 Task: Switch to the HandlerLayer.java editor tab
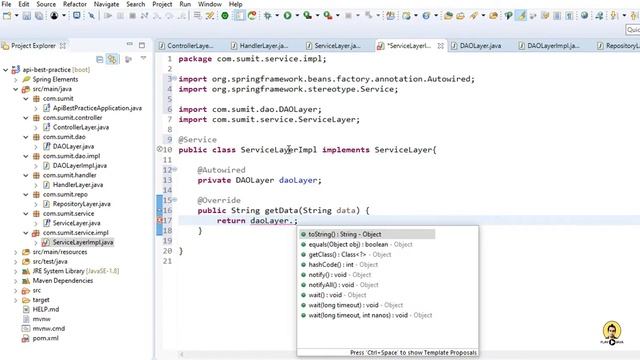[x=259, y=46]
